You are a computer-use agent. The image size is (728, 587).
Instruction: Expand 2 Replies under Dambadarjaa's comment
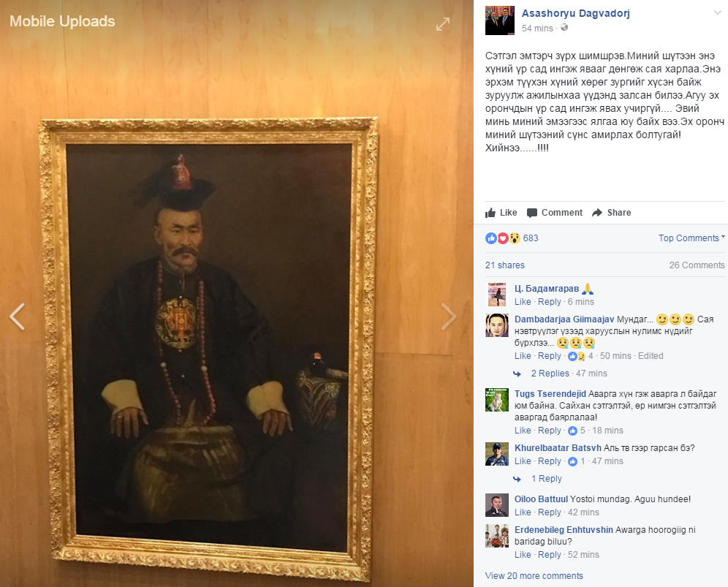click(x=550, y=374)
